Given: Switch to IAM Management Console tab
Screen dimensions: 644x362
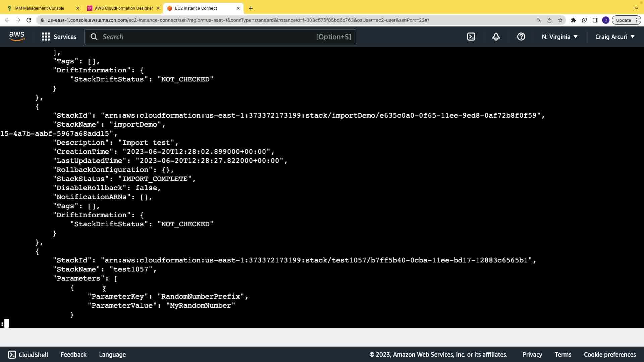Looking at the screenshot, I should click(40, 8).
